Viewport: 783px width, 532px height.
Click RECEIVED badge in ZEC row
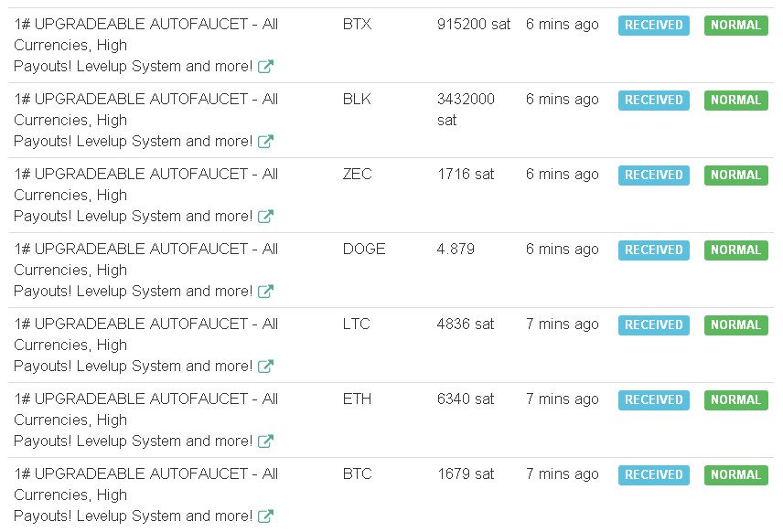pos(654,175)
